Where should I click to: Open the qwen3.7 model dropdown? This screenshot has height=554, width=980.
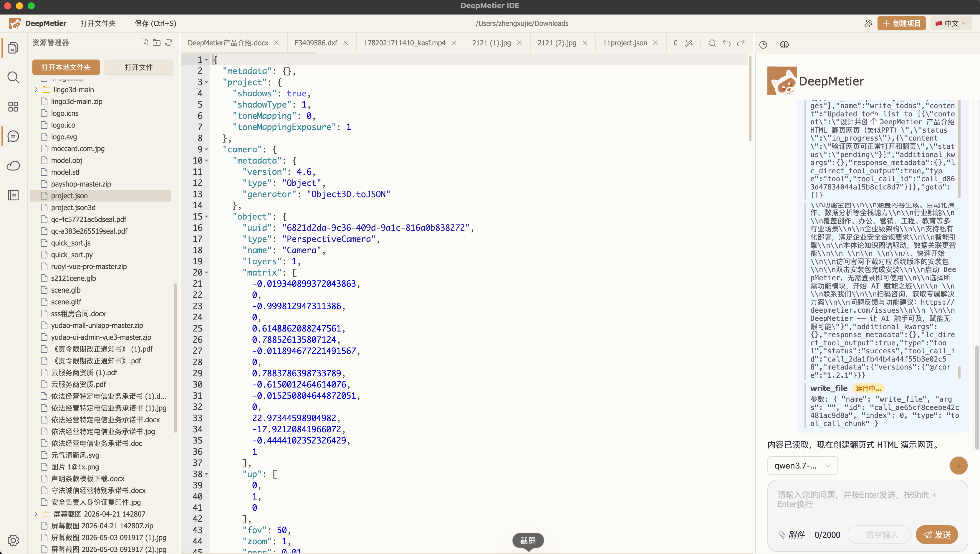click(802, 466)
